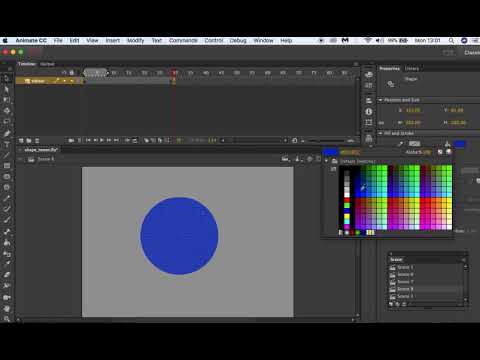Select the Pencil tool
This screenshot has height=360, width=480.
tap(6, 198)
